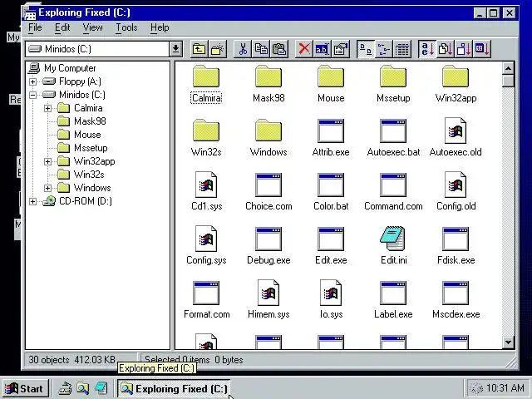Select the Debug.exe file icon
The image size is (532, 399).
(268, 239)
